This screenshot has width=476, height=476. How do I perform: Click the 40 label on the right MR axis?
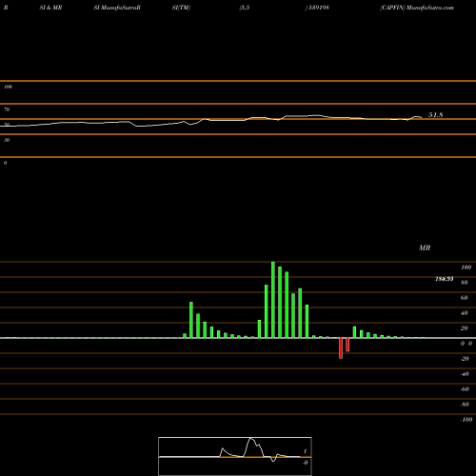pos(465,313)
